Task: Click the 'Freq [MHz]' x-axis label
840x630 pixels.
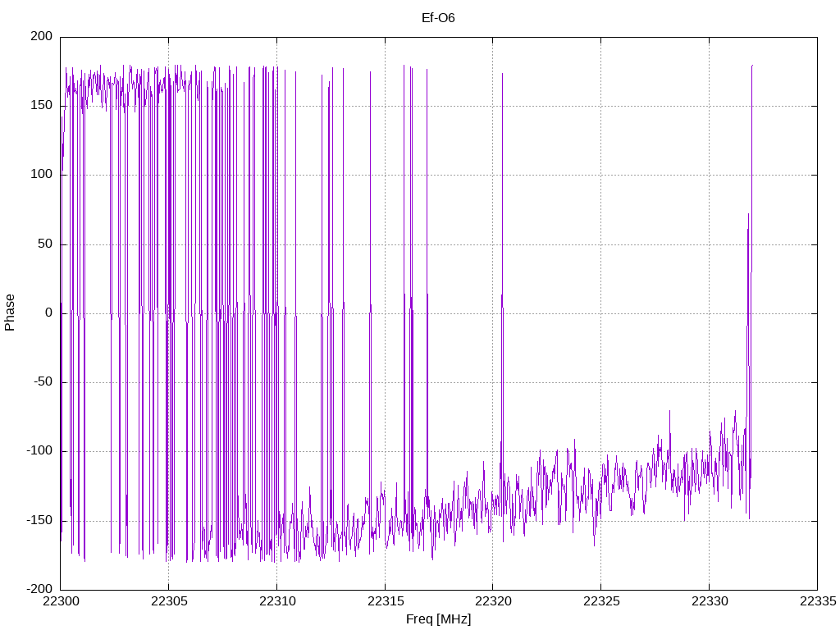Action: pyautogui.click(x=438, y=619)
